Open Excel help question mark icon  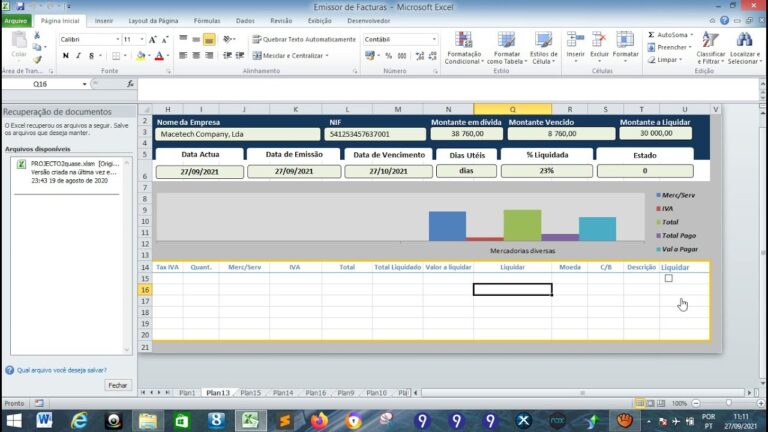tap(724, 21)
